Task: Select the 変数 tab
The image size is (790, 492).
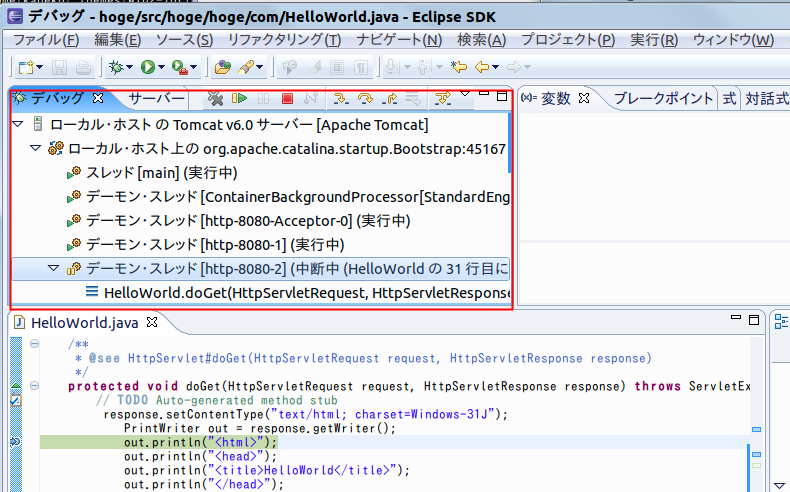Action: (555, 99)
